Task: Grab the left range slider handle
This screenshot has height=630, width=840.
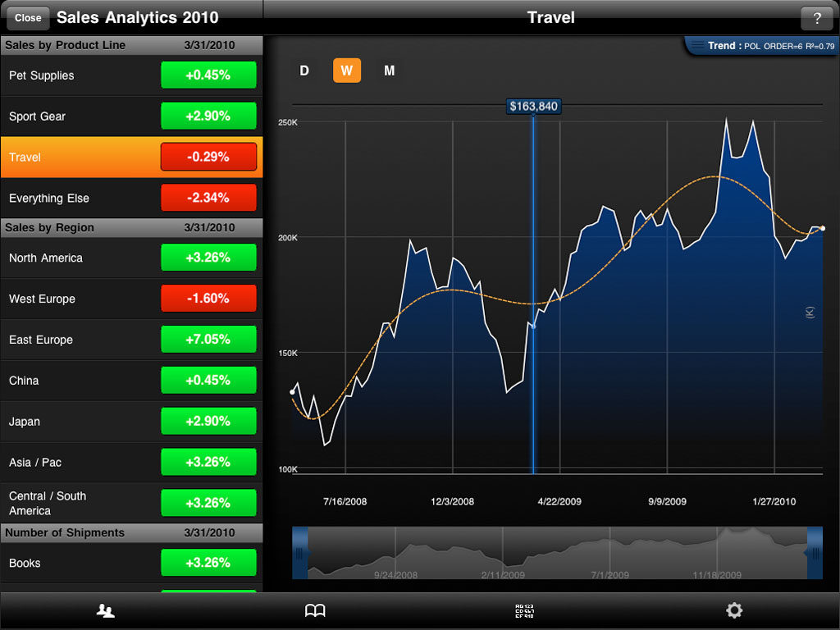Action: pos(299,554)
